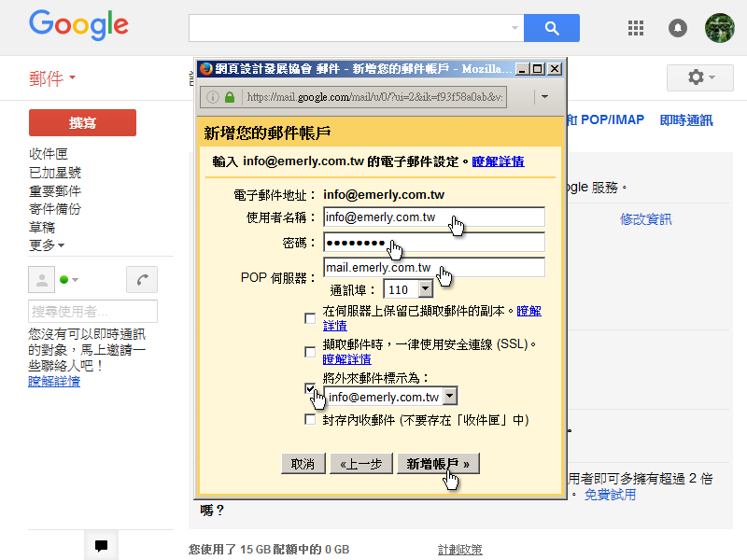
Task: Click the green padlock in address bar
Action: pos(230,97)
